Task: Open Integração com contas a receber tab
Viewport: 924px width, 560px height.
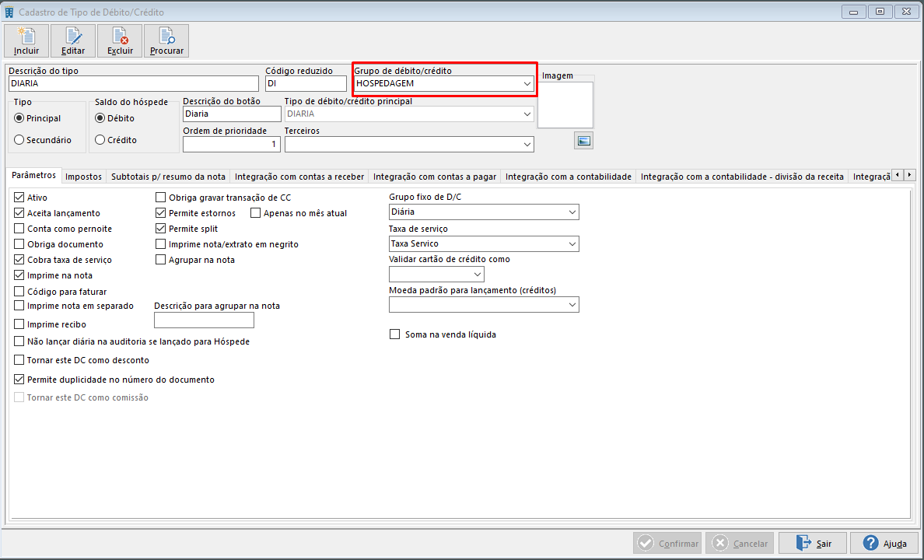Action: tap(299, 177)
